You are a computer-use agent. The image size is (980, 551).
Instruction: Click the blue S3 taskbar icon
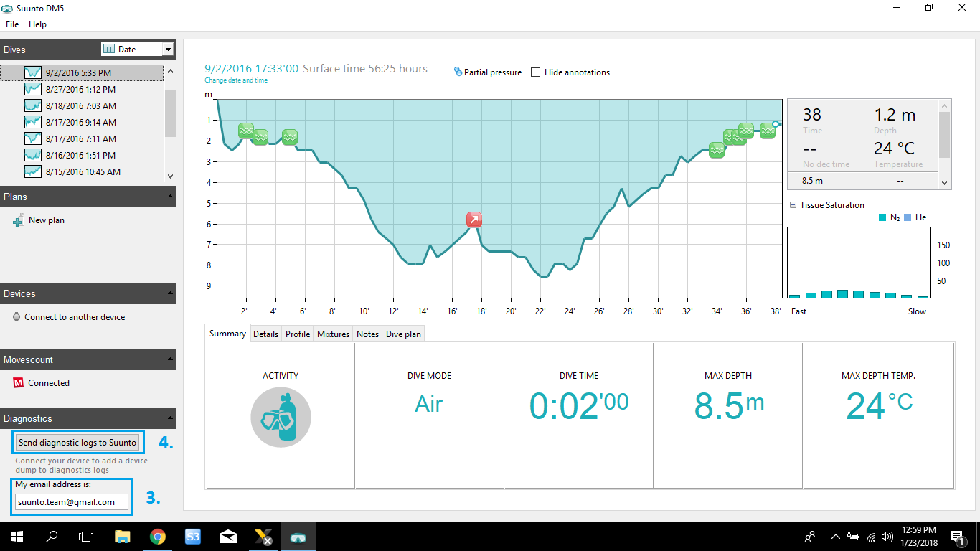coord(193,537)
